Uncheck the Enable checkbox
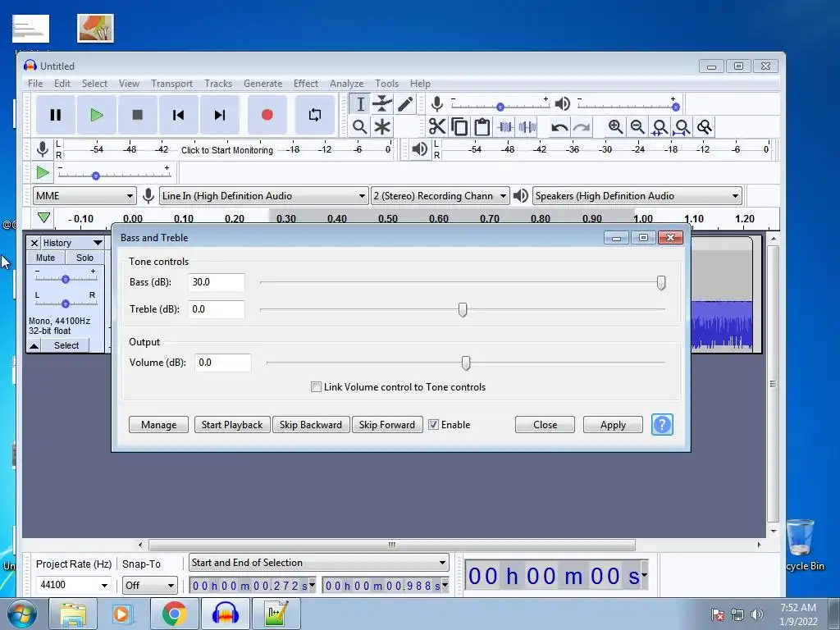The image size is (840, 630). [433, 425]
